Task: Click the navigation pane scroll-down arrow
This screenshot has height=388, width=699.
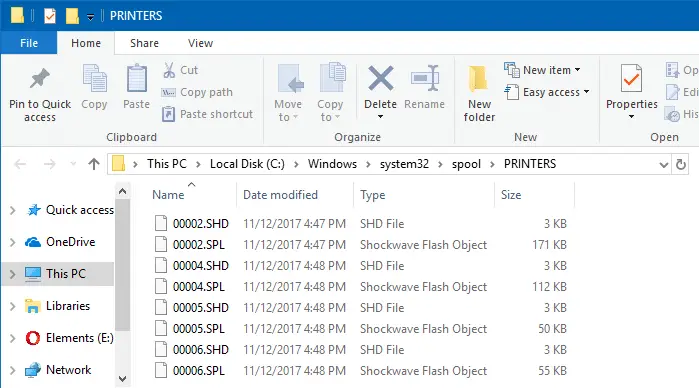Action: pos(123,379)
